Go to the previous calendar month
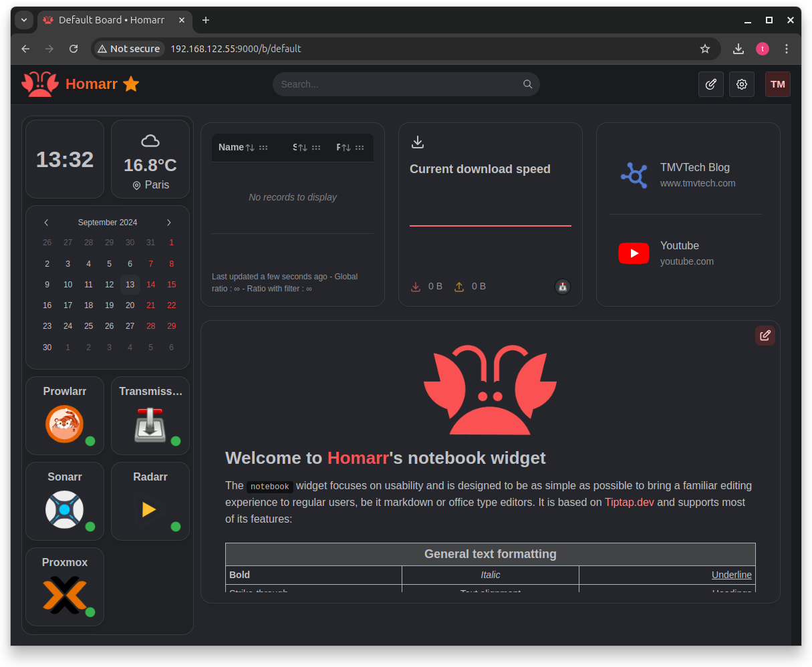 pyautogui.click(x=46, y=222)
